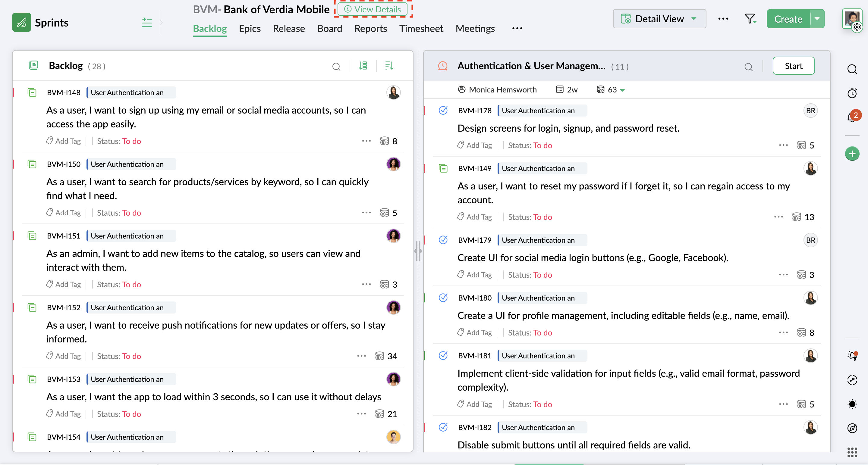Click the View Details link
The image size is (868, 465).
373,9
